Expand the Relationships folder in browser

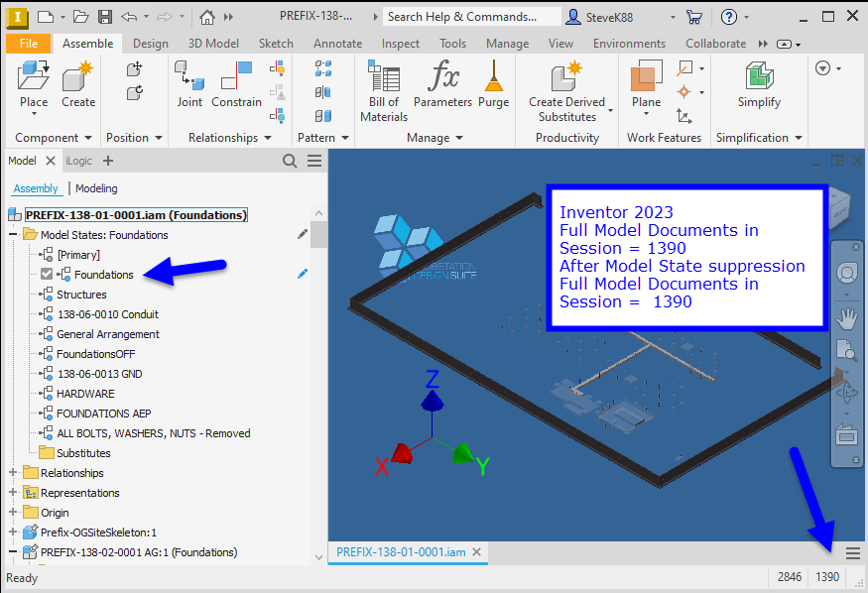(x=13, y=472)
